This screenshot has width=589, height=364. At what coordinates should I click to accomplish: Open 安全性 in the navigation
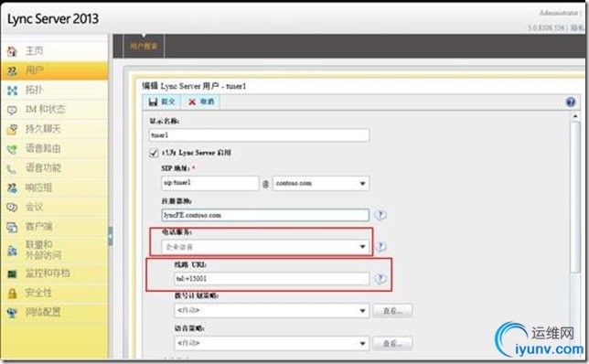coord(38,293)
